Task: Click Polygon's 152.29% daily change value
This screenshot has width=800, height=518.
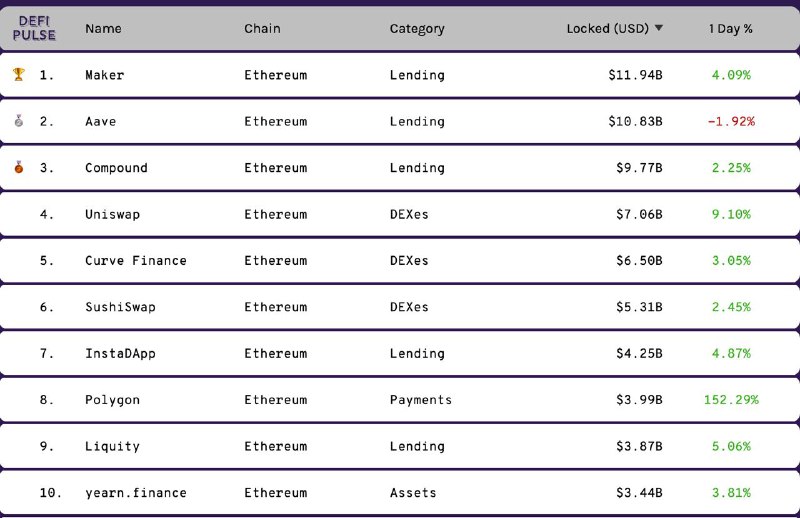Action: 731,400
